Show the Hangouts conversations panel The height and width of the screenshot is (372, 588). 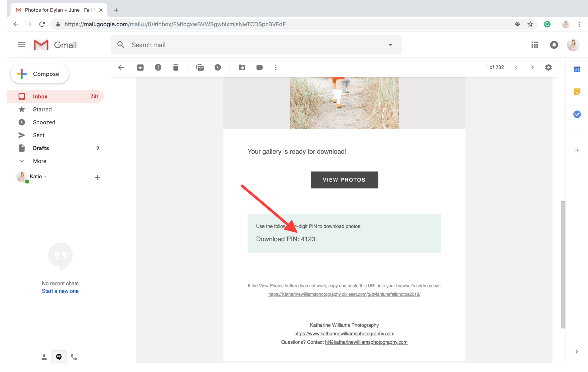point(59,357)
